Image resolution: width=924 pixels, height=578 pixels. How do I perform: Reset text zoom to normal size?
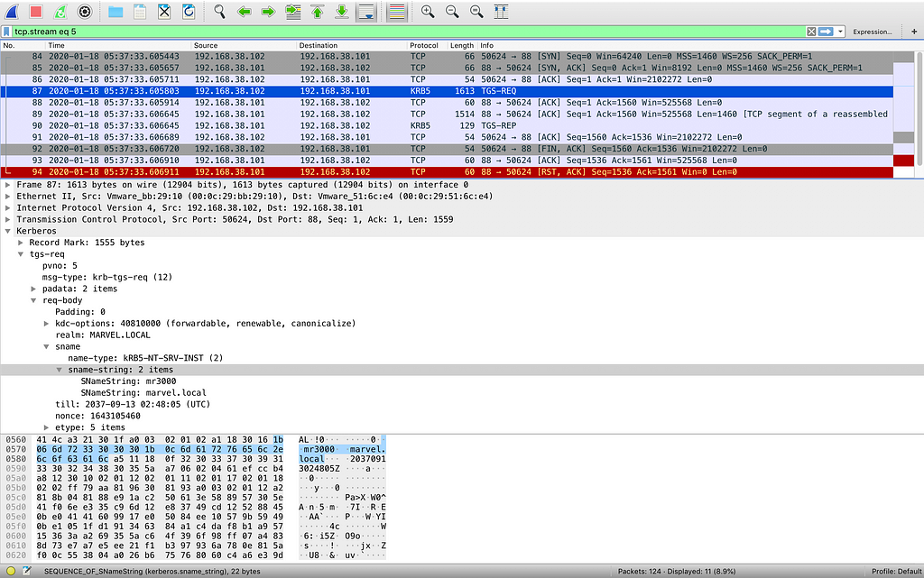(x=476, y=12)
